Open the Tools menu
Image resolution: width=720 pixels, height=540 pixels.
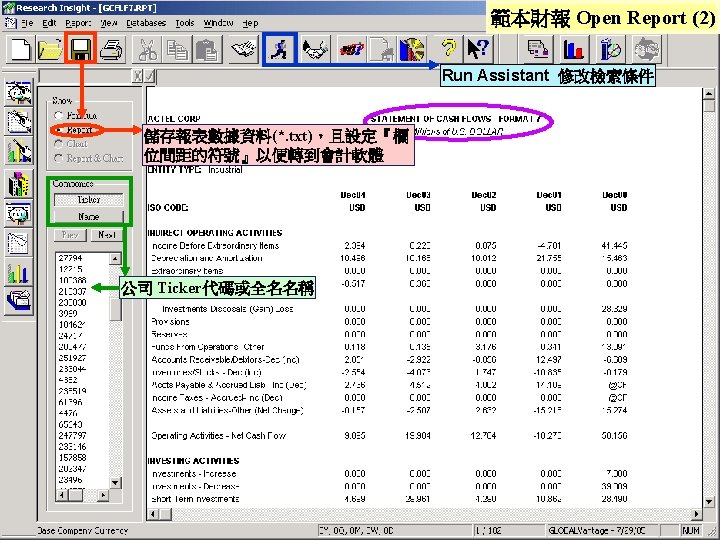(185, 22)
